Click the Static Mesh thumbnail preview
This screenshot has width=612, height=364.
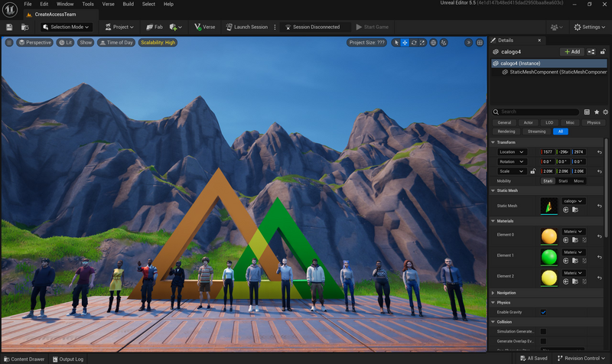click(549, 206)
